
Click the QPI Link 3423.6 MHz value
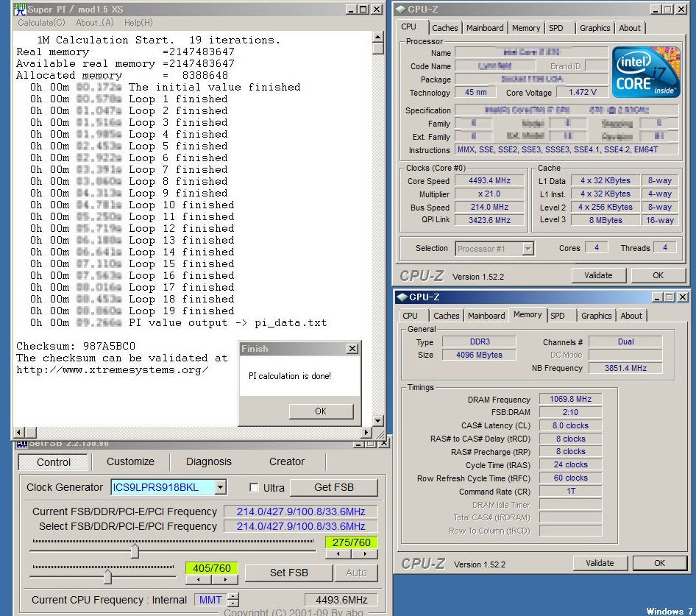tap(489, 220)
